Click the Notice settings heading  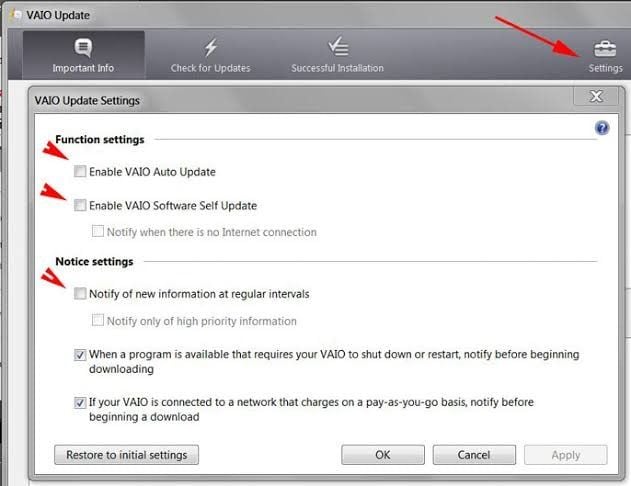point(94,262)
